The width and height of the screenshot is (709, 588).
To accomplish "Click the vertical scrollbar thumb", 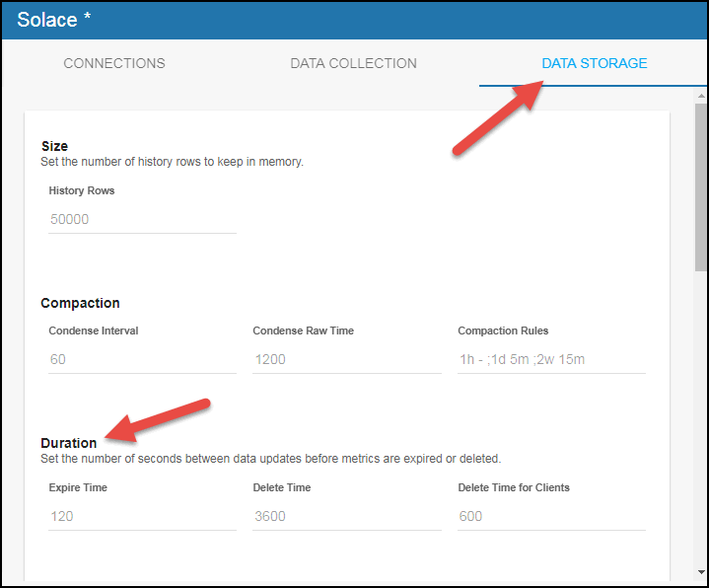I will click(700, 185).
